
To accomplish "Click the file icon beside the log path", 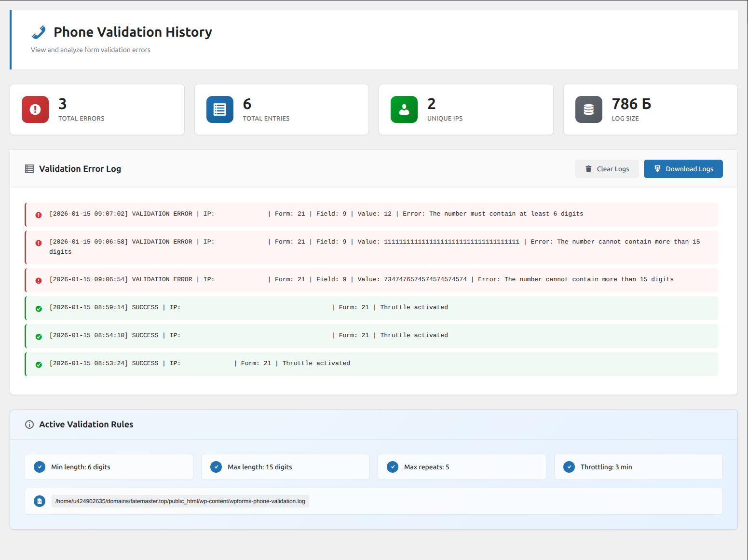I will pyautogui.click(x=40, y=501).
